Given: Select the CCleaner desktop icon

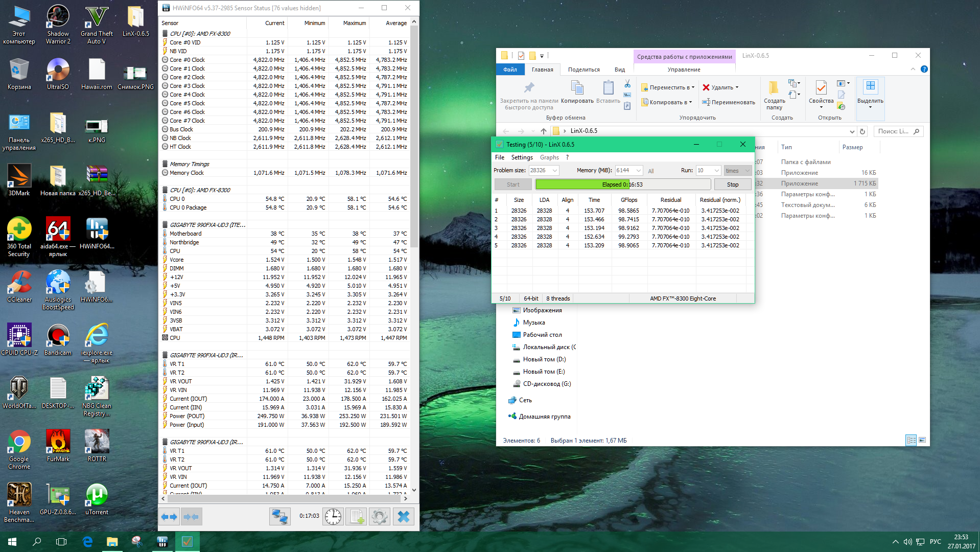Looking at the screenshot, I should pyautogui.click(x=19, y=286).
